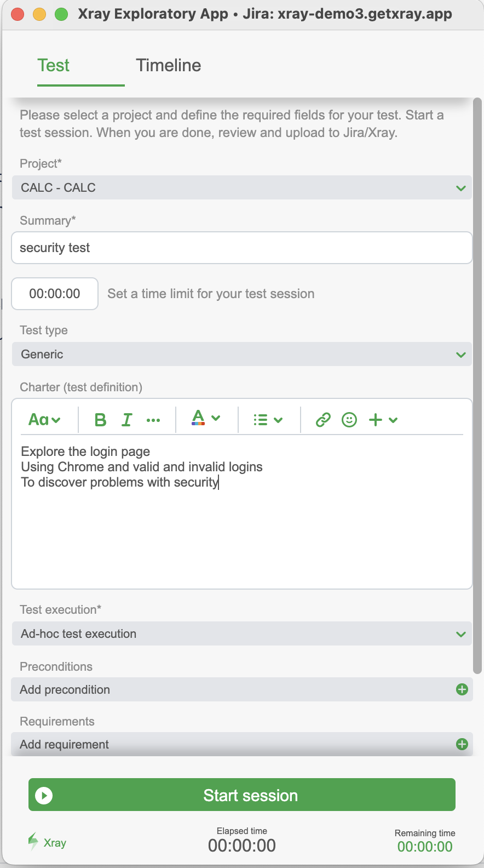
Task: Open the insert plus menu
Action: (x=383, y=420)
